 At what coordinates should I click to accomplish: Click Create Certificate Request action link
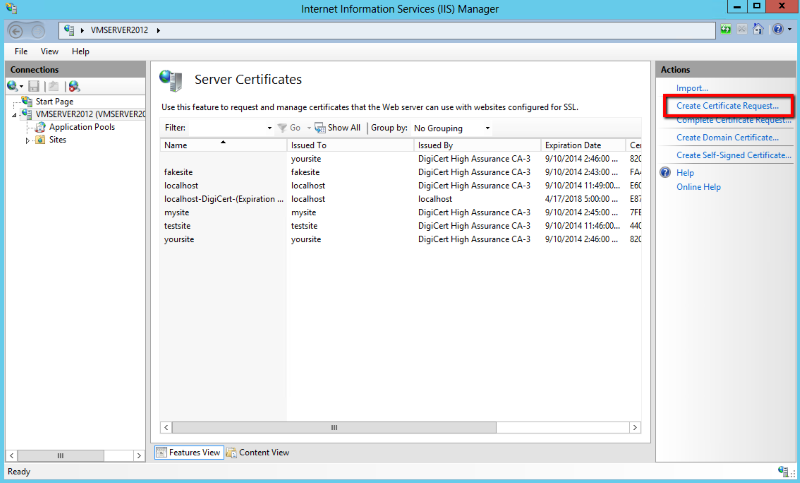(x=727, y=105)
